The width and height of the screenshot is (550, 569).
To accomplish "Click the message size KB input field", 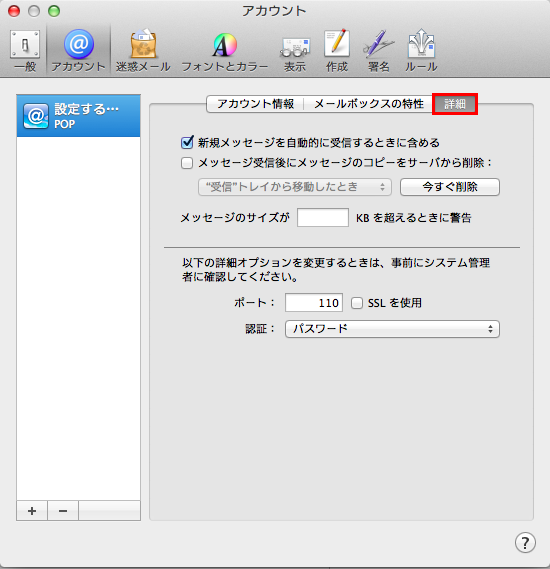I will tap(323, 217).
